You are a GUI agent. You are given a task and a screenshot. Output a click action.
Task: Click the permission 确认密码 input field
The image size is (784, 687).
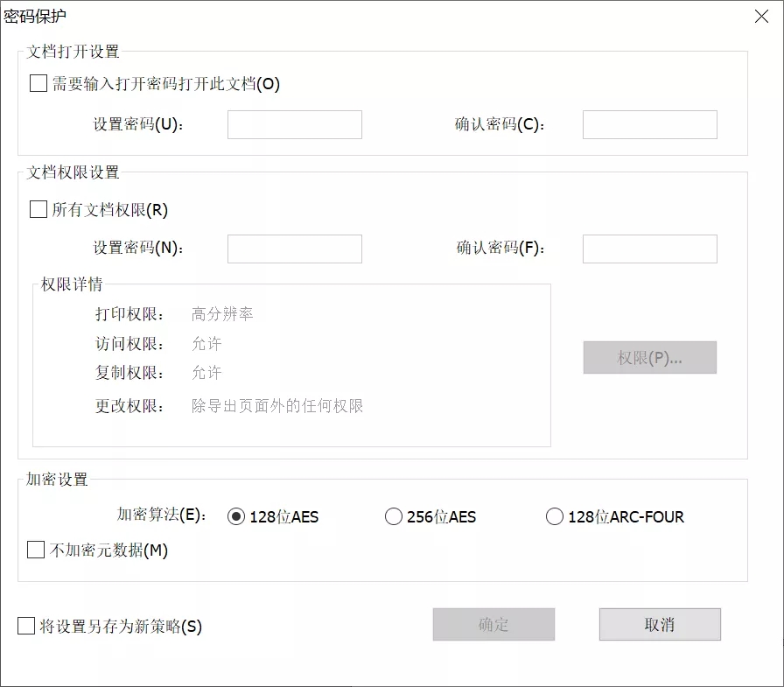pyautogui.click(x=648, y=249)
